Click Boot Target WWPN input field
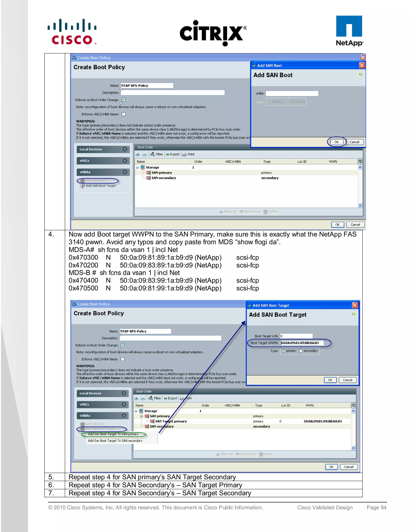This screenshot has height=532, width=411. pos(302,343)
